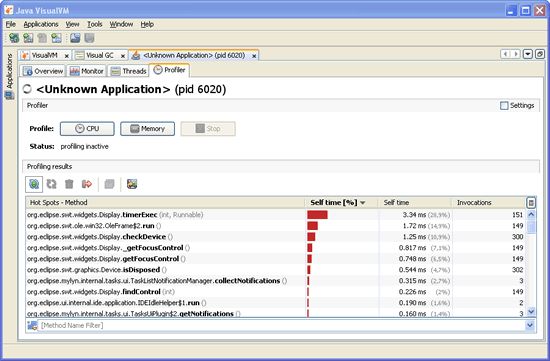The image size is (550, 361).
Task: Open the Applications sidebar panel
Action: click(9, 76)
